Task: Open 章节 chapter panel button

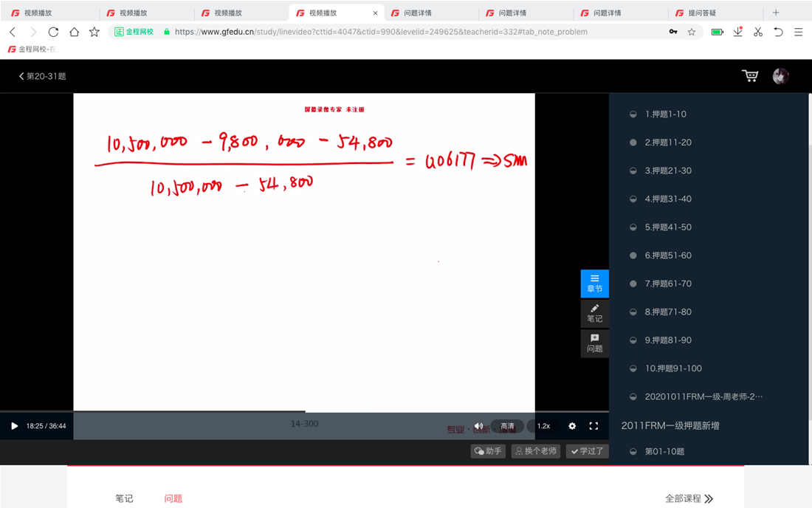Action: (594, 284)
